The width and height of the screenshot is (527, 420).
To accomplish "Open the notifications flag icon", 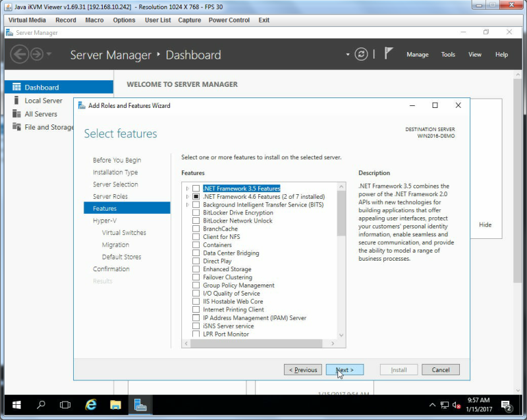I will pyautogui.click(x=389, y=53).
